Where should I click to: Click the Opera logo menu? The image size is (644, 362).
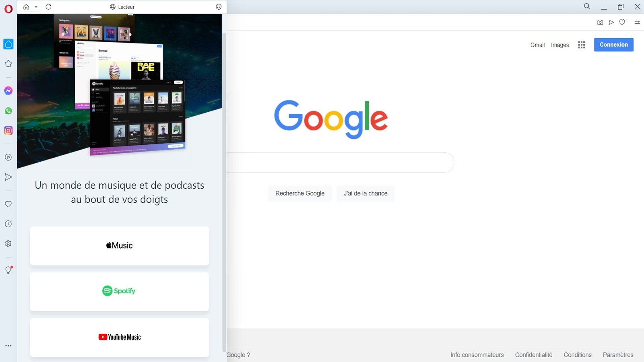[8, 9]
